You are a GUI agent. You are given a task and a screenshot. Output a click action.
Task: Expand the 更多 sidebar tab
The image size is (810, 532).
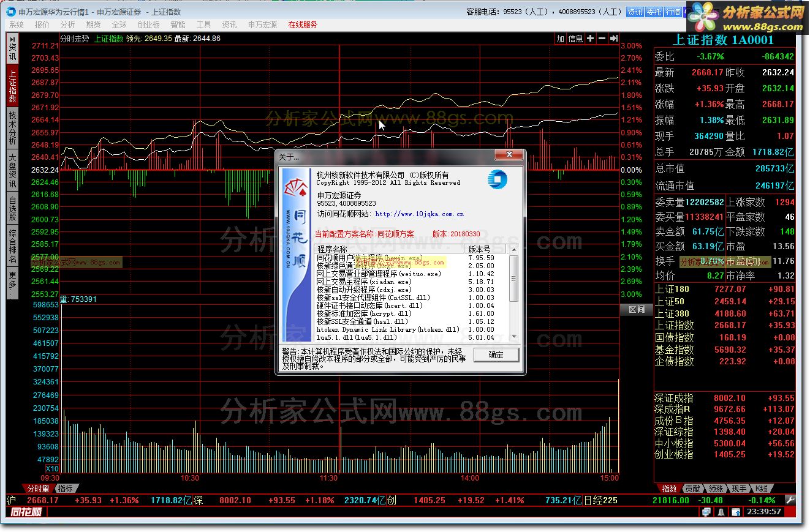pyautogui.click(x=12, y=283)
